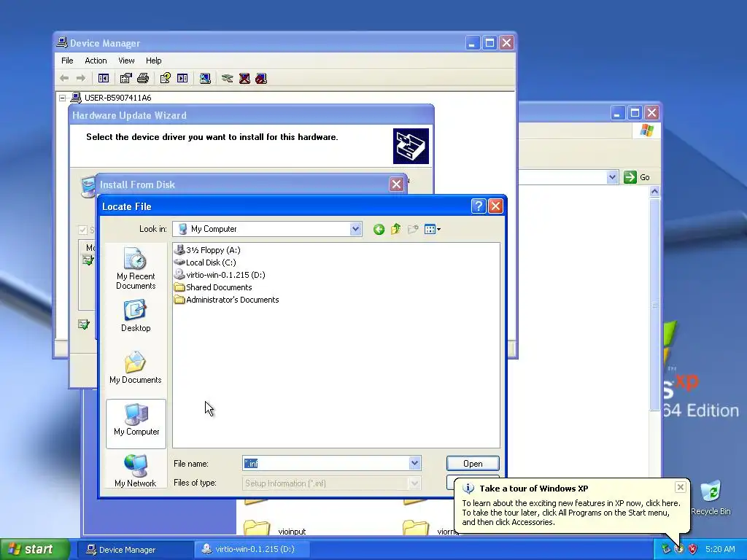Click the Go button in Explorer window
This screenshot has height=560, width=747.
637,177
